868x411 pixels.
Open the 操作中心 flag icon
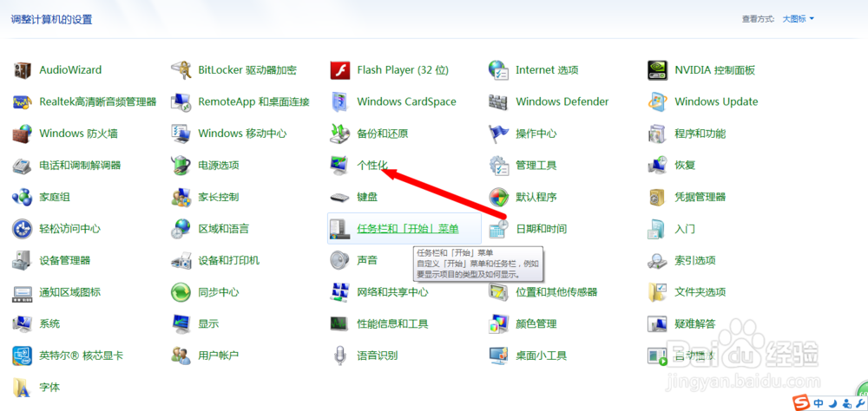[x=498, y=134]
